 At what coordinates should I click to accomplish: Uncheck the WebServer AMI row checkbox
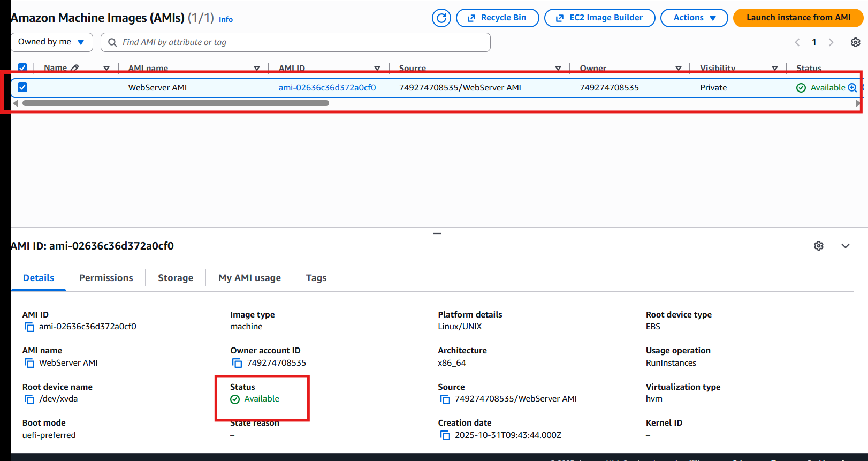[x=22, y=87]
